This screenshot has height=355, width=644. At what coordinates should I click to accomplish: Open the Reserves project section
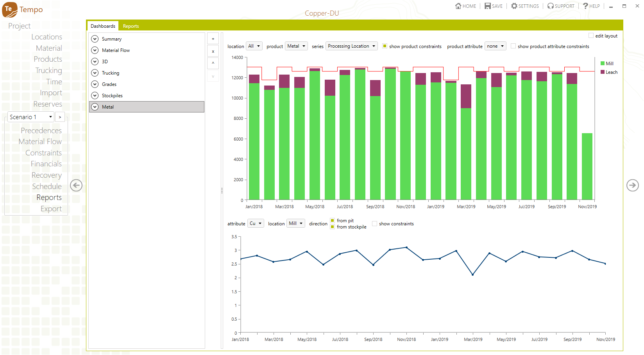tap(48, 104)
